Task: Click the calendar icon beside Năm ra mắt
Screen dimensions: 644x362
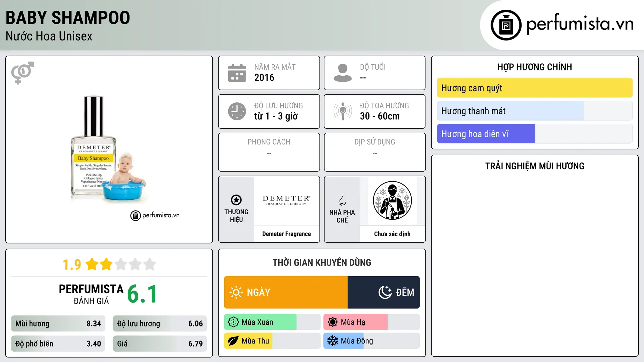Action: 237,73
